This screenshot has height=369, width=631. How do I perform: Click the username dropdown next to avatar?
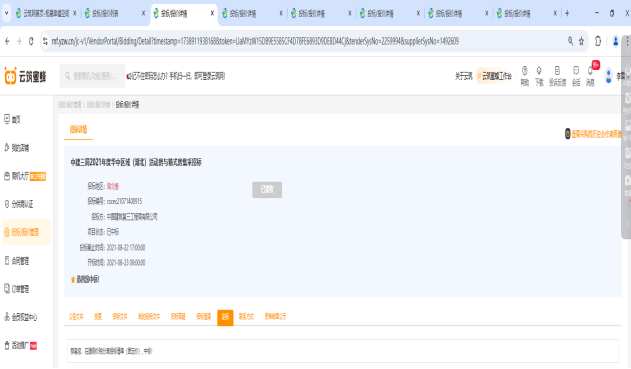[622, 76]
